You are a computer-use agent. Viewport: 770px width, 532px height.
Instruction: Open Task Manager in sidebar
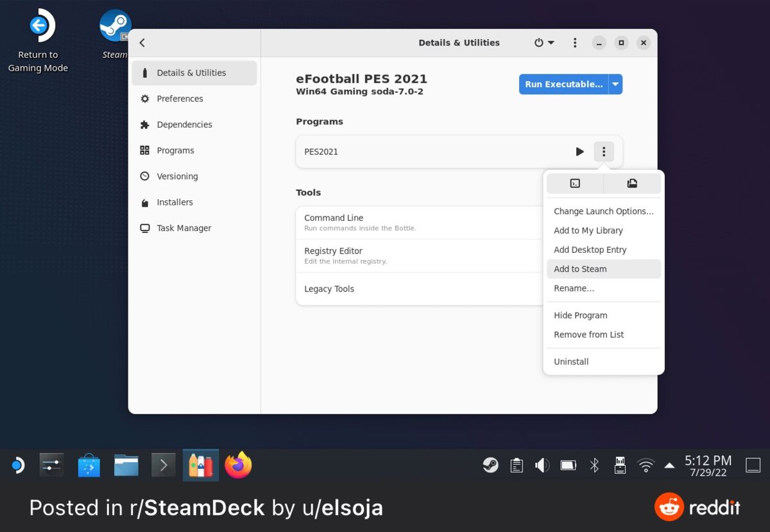[194, 228]
